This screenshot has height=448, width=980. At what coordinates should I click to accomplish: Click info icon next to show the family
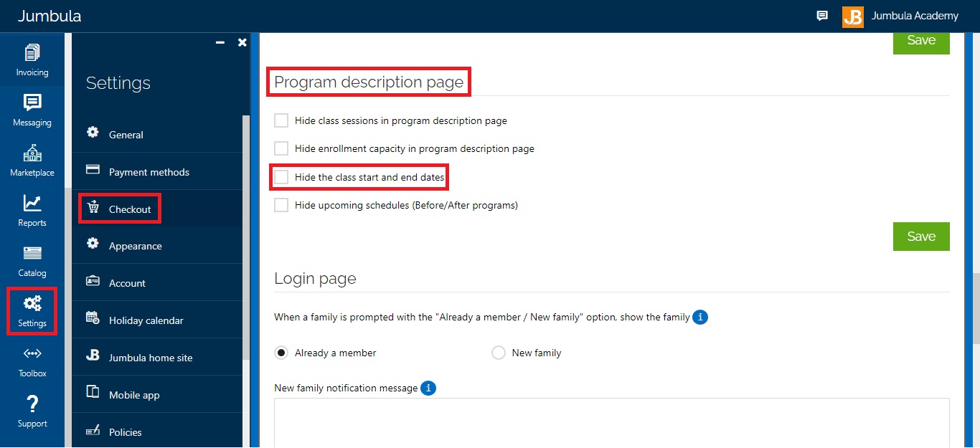point(700,317)
